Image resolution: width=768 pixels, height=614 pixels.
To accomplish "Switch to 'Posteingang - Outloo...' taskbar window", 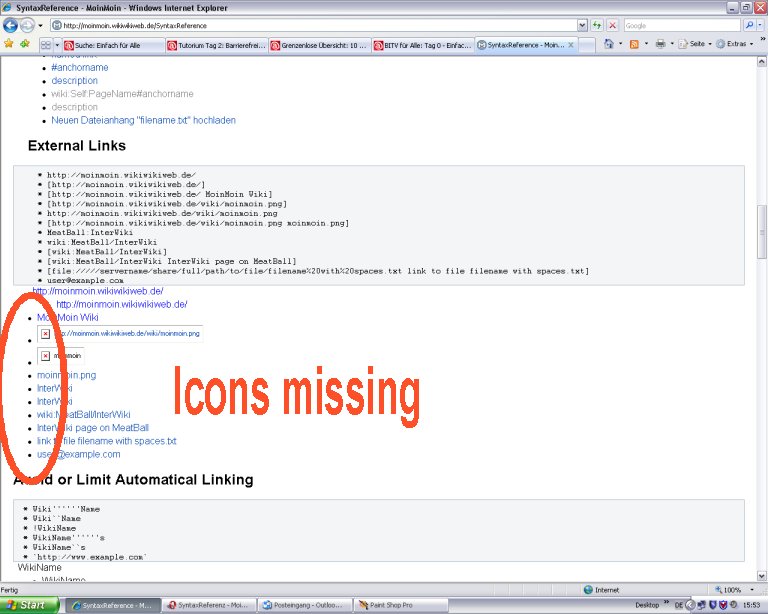I will [305, 606].
